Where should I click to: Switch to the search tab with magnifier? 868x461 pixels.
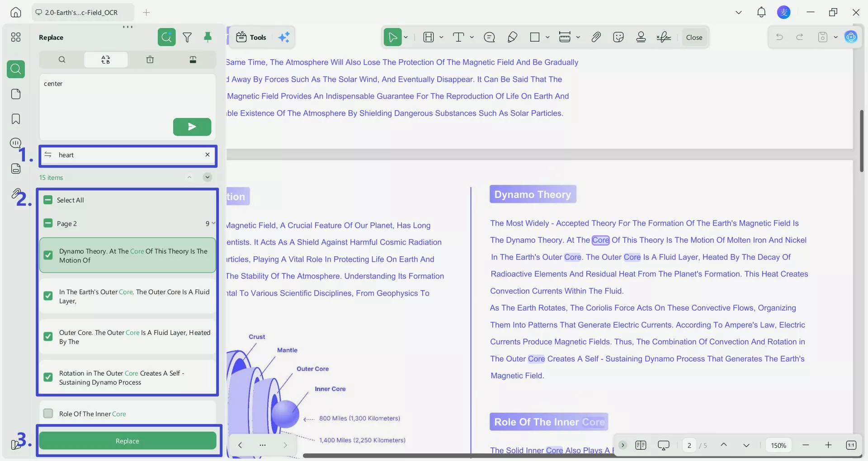coord(62,60)
